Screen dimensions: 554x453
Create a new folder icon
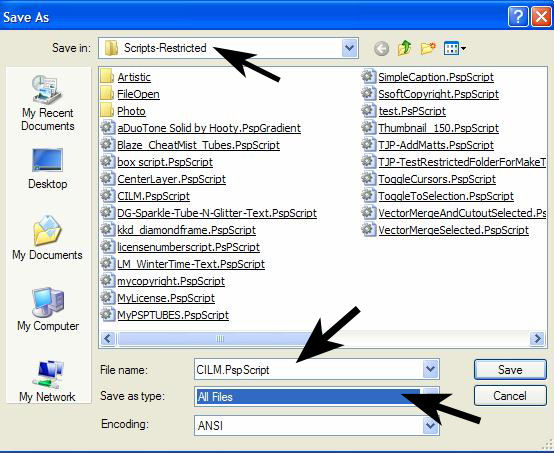(x=428, y=48)
